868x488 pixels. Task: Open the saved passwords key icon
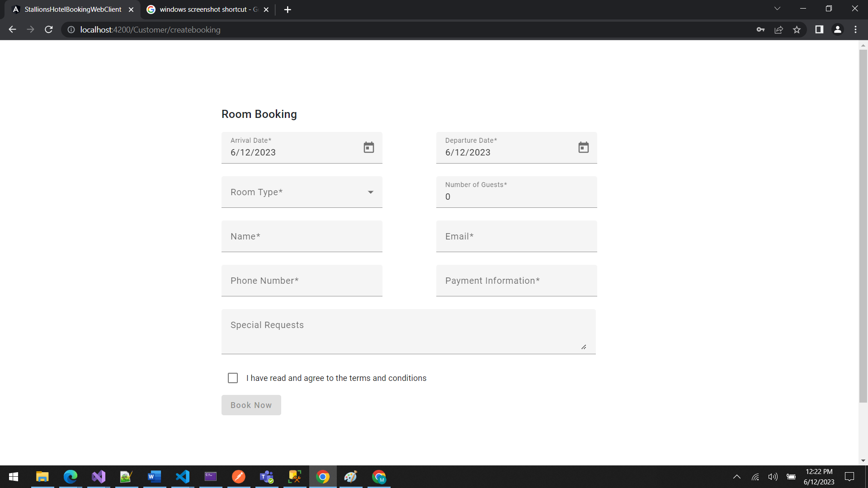point(761,29)
